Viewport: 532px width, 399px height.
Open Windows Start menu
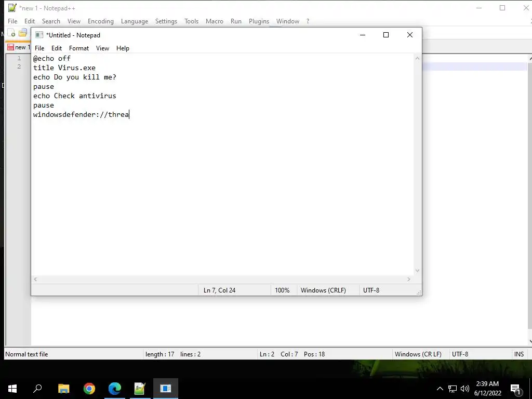[x=12, y=389]
